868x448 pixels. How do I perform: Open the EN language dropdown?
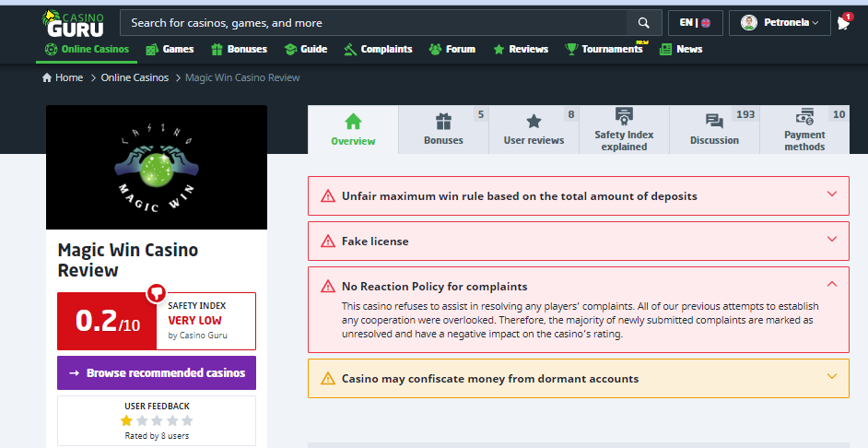pyautogui.click(x=695, y=23)
